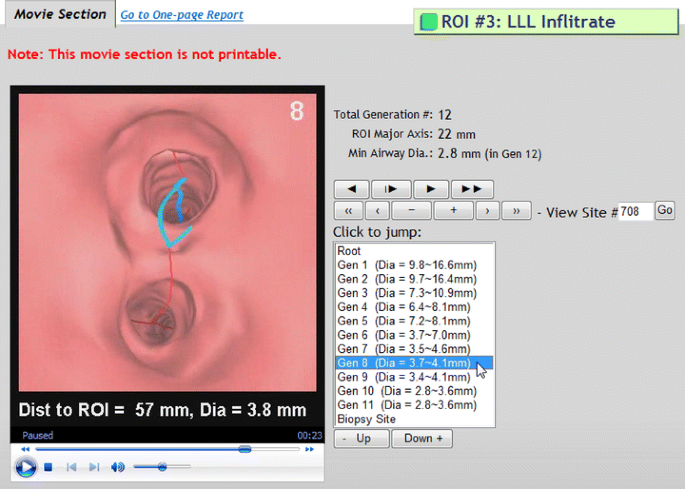Open the Go to One-page Report link
Image resolution: width=685 pixels, height=489 pixels.
coord(181,15)
